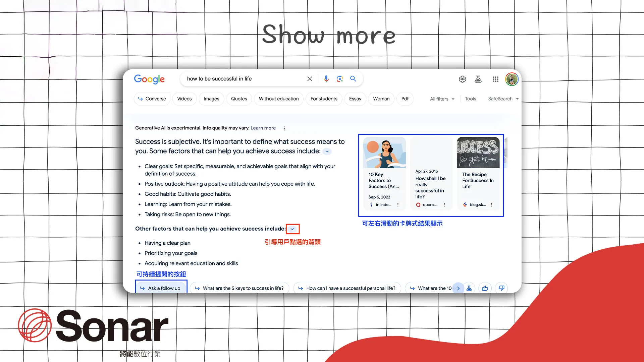This screenshot has width=644, height=362.
Task: Open options menu on blog.sk... card
Action: click(x=491, y=205)
